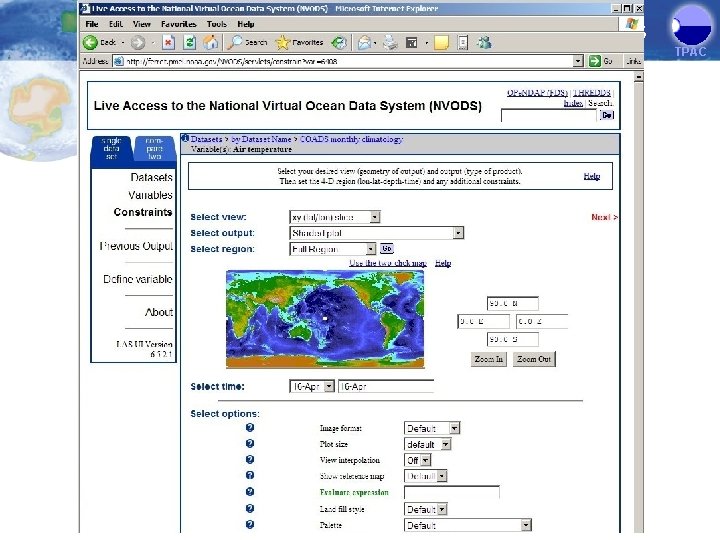Click help icon next to Land fill style
Image resolution: width=720 pixels, height=540 pixels.
pyautogui.click(x=250, y=508)
